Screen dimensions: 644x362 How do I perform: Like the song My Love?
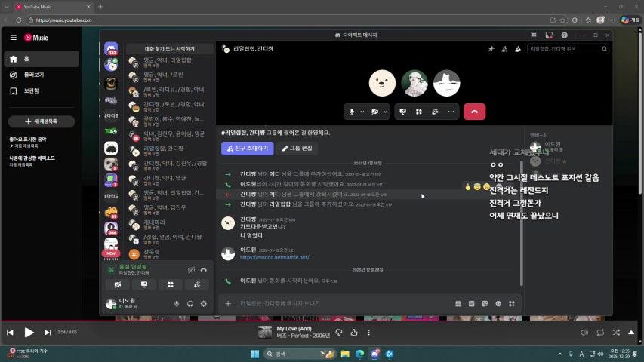(x=354, y=333)
